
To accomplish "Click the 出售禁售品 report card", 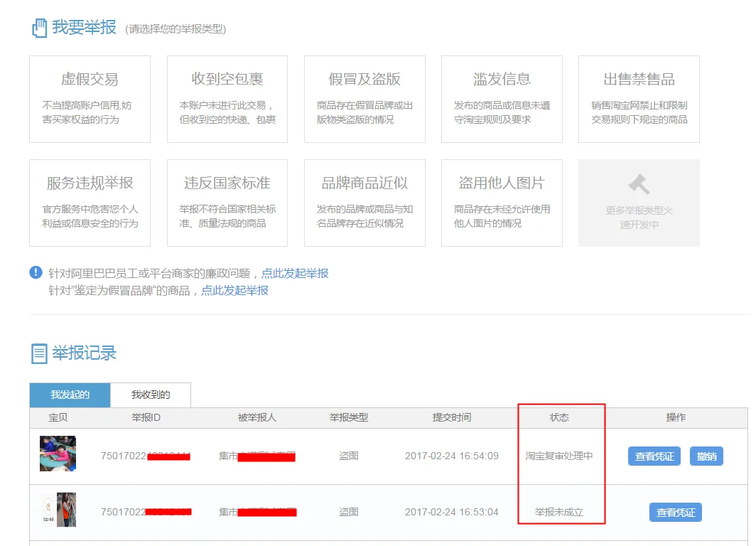I will [x=639, y=99].
